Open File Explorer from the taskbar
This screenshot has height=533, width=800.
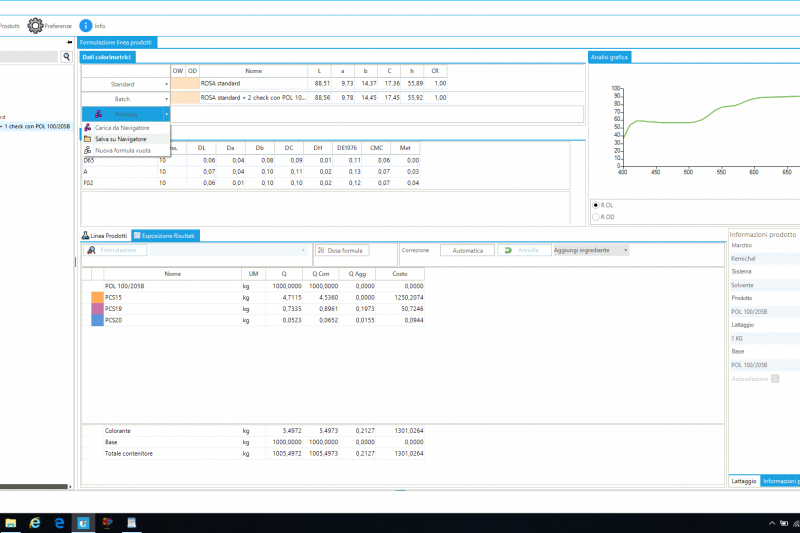pyautogui.click(x=10, y=523)
